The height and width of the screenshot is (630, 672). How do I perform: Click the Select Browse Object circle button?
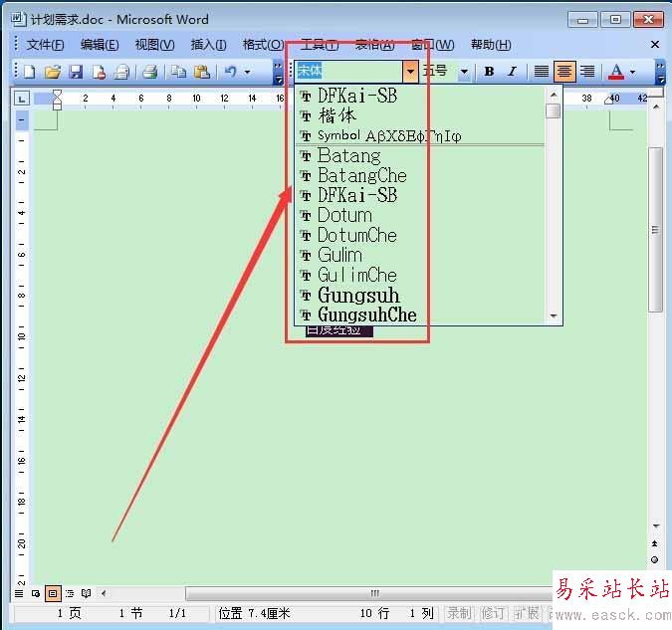pos(655,559)
